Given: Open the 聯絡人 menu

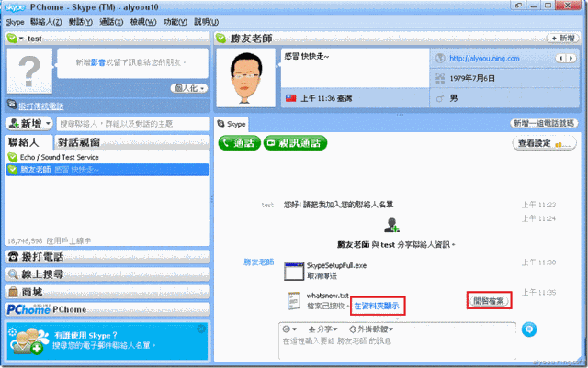Looking at the screenshot, I should coord(46,22).
